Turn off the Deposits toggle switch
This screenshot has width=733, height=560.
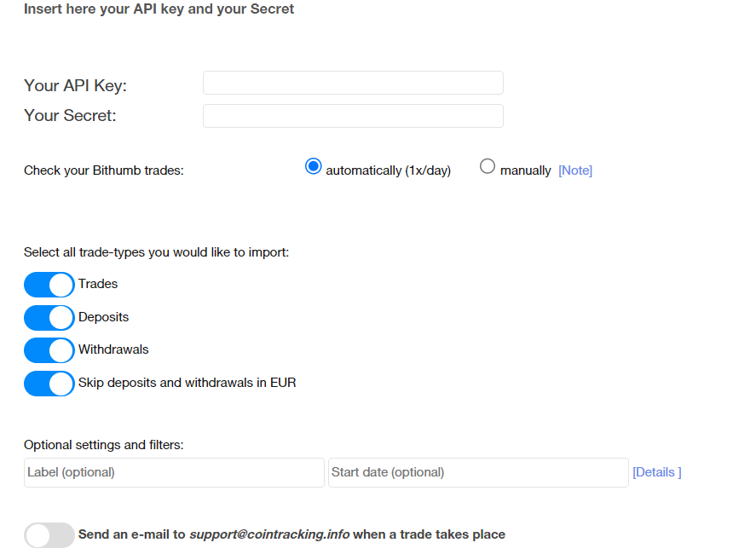pyautogui.click(x=49, y=318)
